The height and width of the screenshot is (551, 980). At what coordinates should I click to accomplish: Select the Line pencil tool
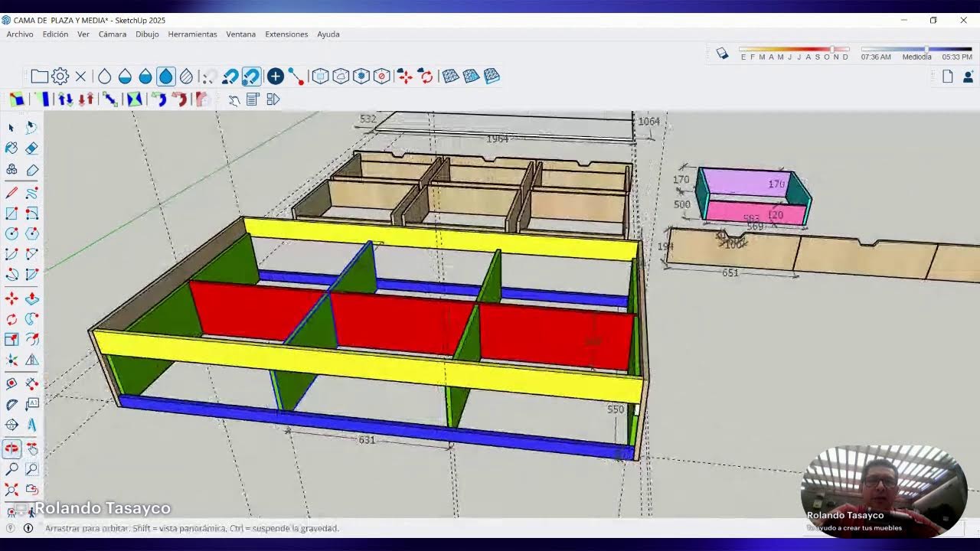[11, 193]
